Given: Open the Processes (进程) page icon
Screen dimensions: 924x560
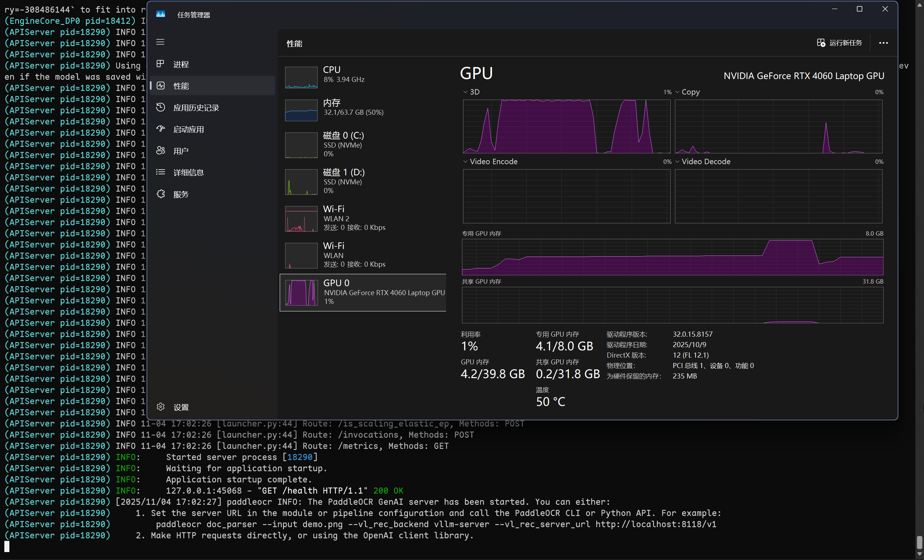Looking at the screenshot, I should point(161,64).
